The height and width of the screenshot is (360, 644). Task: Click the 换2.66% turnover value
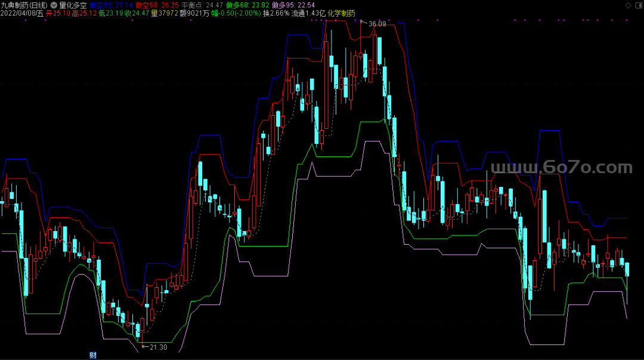[276, 13]
